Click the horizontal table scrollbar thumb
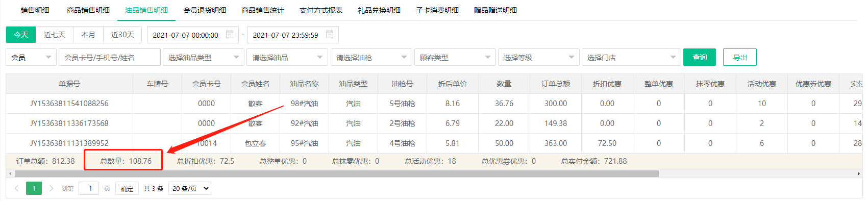This screenshot has width=868, height=201. (337, 174)
